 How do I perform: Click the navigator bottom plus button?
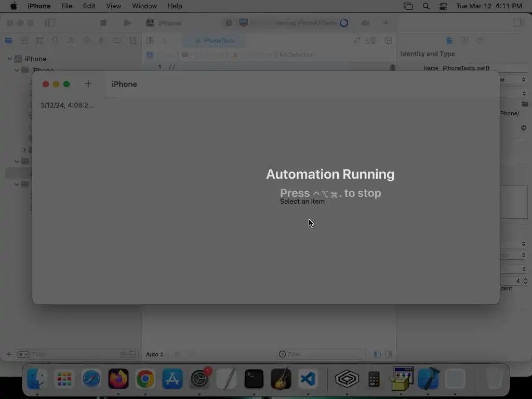(9, 354)
